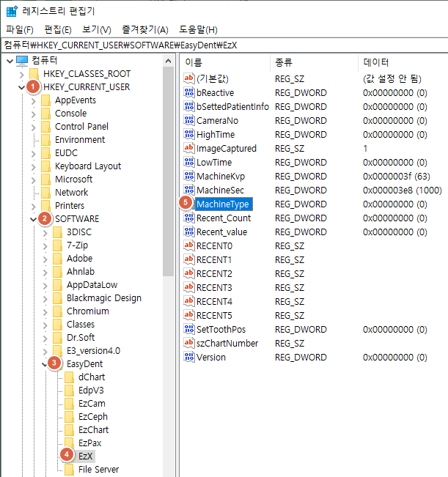Select the EzPax key in tree
This screenshot has width=448, height=477.
pos(89,443)
